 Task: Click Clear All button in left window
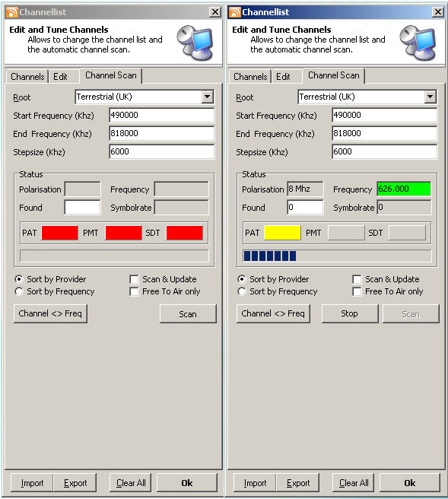click(x=131, y=483)
